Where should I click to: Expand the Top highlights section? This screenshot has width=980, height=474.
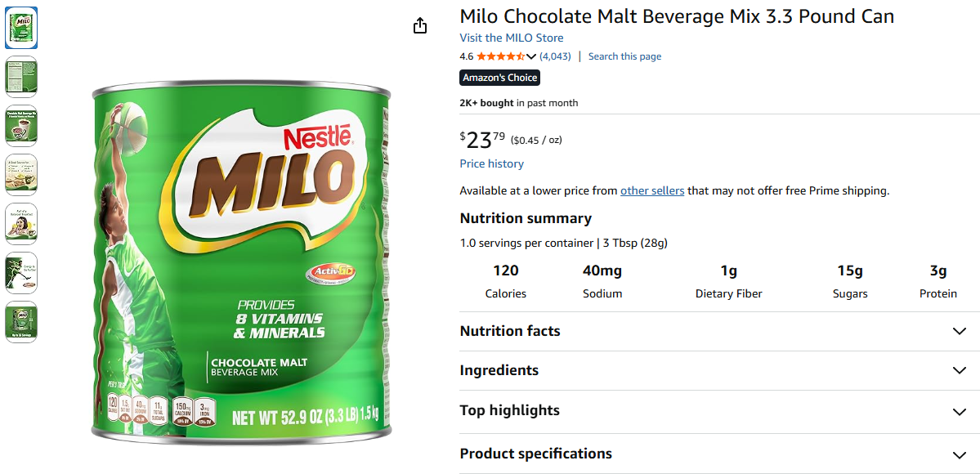point(960,411)
